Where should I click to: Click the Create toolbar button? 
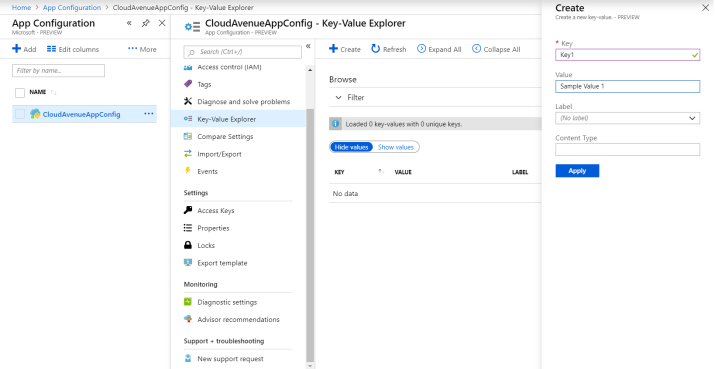345,49
